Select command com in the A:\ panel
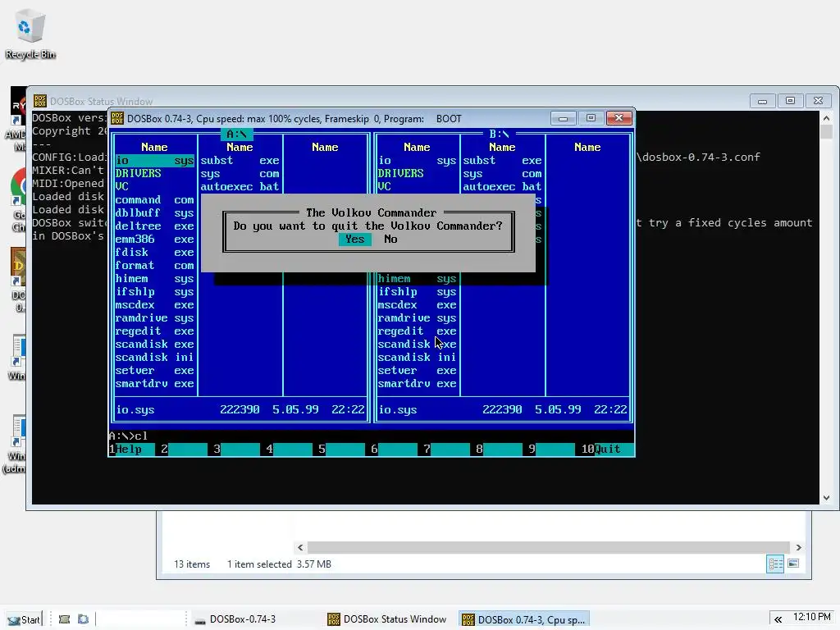 click(x=155, y=199)
